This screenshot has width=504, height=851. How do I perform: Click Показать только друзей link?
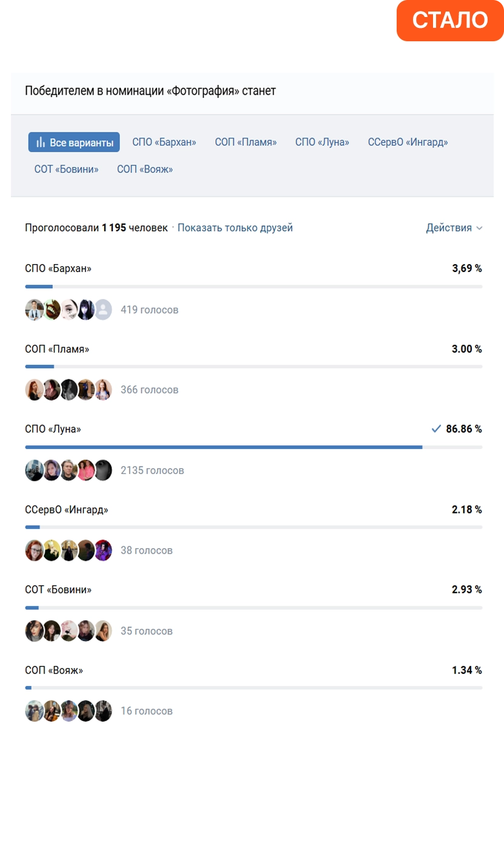(x=235, y=228)
